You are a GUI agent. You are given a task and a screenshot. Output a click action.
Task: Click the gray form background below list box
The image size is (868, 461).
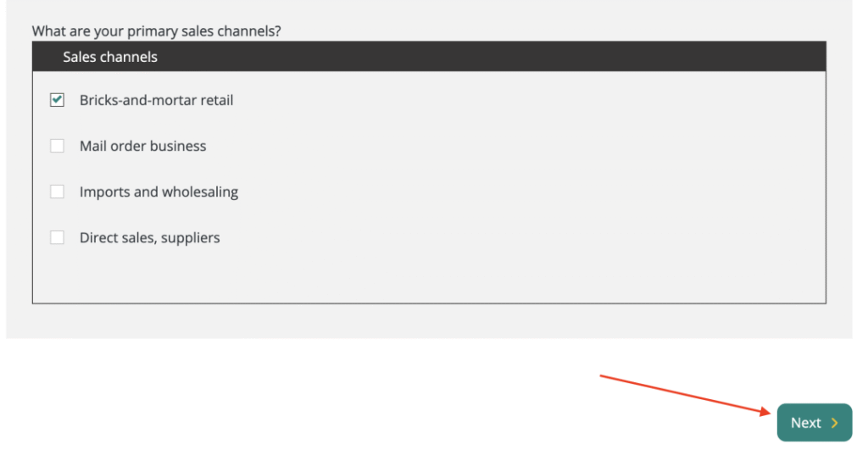(x=424, y=321)
